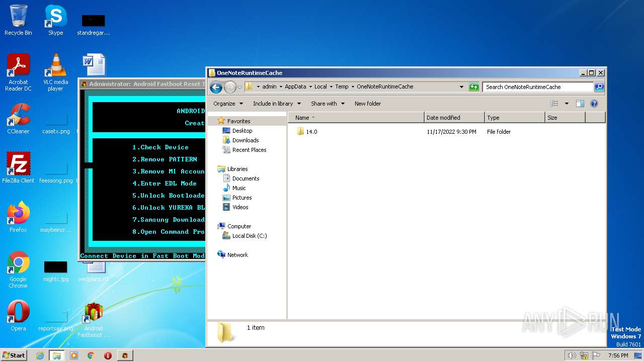Open Firefox desktop shortcut

point(18,217)
